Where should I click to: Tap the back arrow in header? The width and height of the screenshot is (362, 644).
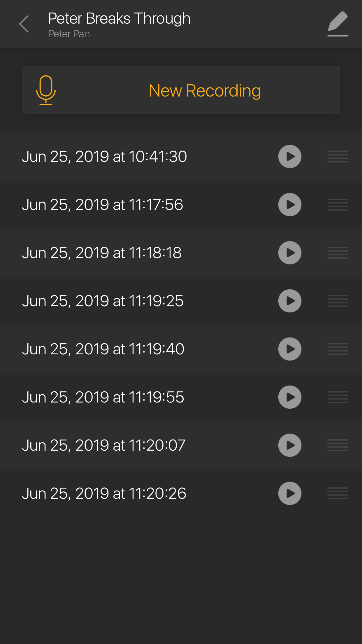click(24, 24)
